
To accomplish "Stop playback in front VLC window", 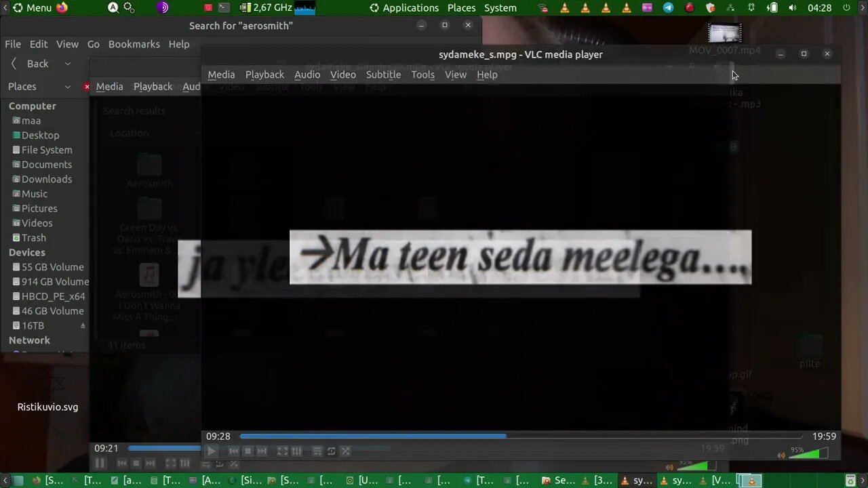I will [248, 451].
